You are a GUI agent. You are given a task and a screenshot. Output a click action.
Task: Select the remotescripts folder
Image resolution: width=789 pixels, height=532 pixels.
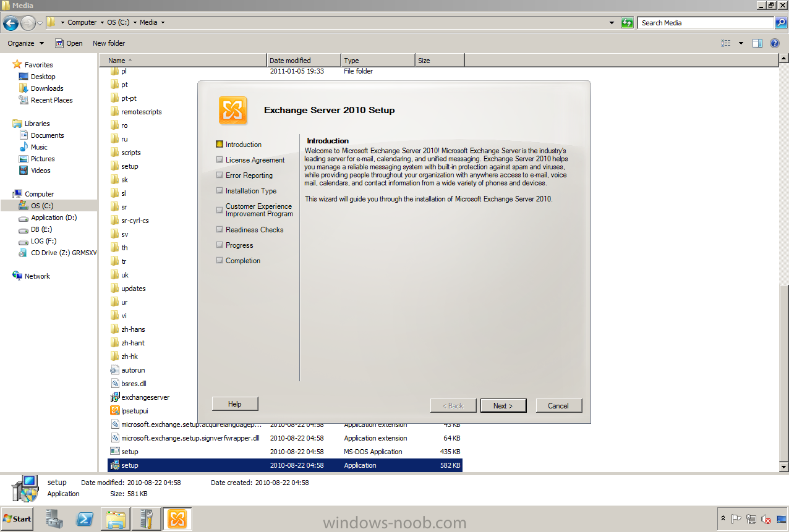pos(136,112)
